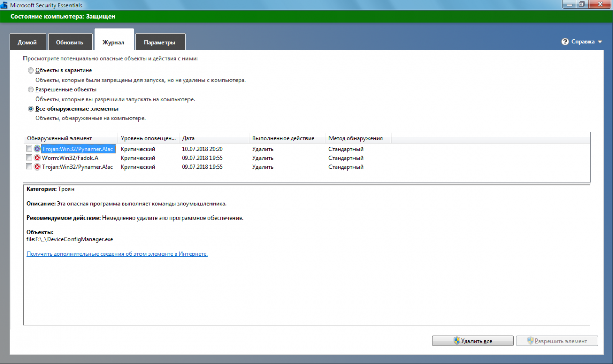Screen dimensions: 613x364
Task: Click the 'Обнаруженный элемент' column header
Action: pos(70,138)
